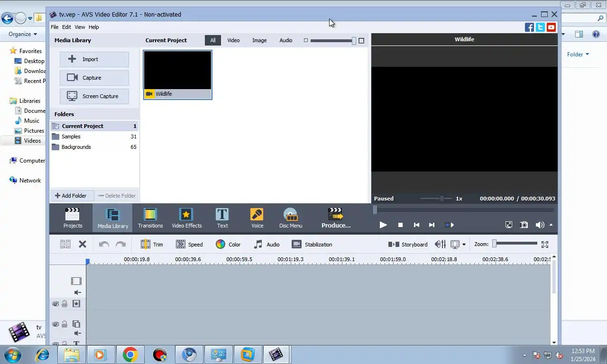The image size is (607, 364).
Task: Click the Produce... button
Action: coord(336,218)
